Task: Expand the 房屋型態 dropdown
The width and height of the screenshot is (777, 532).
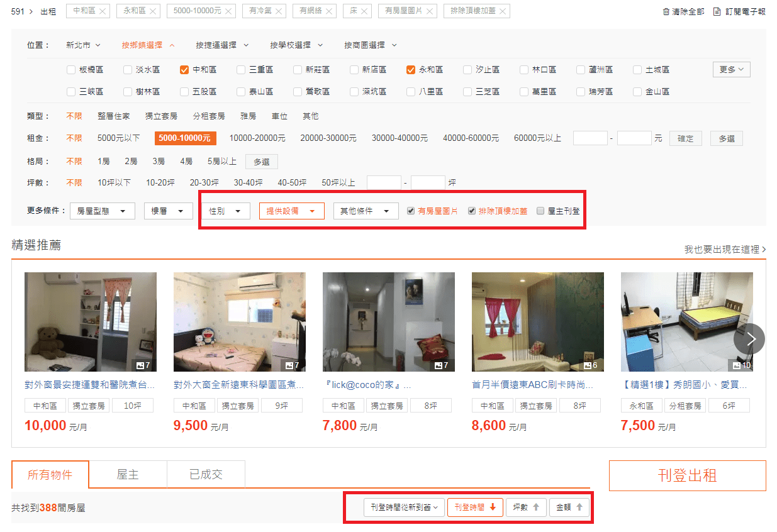Action: (102, 211)
